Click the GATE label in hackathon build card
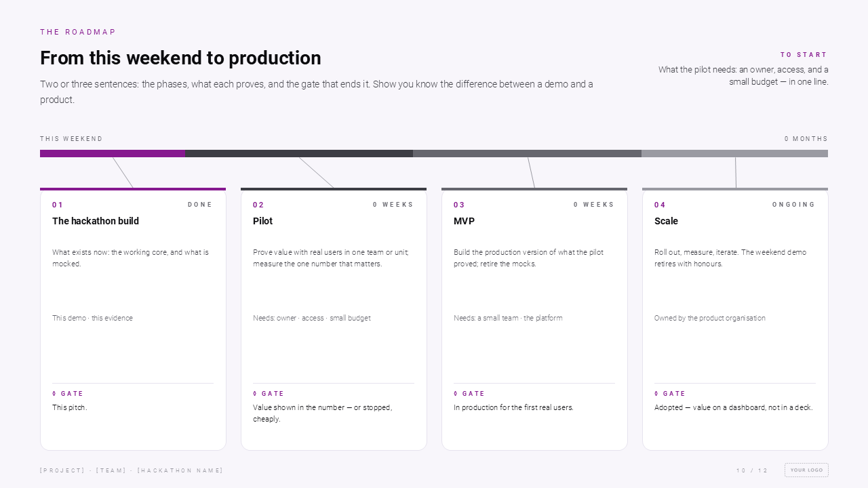This screenshot has width=868, height=488. pos(68,394)
